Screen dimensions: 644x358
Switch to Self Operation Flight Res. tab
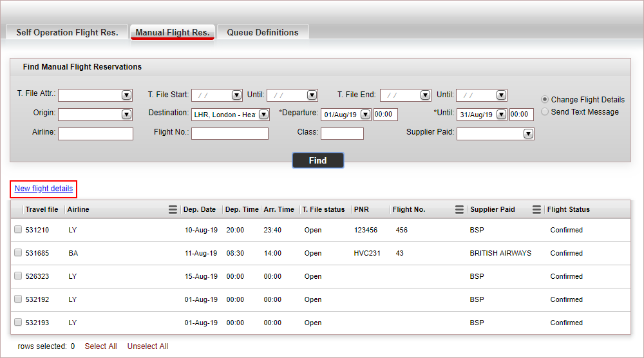coord(67,32)
